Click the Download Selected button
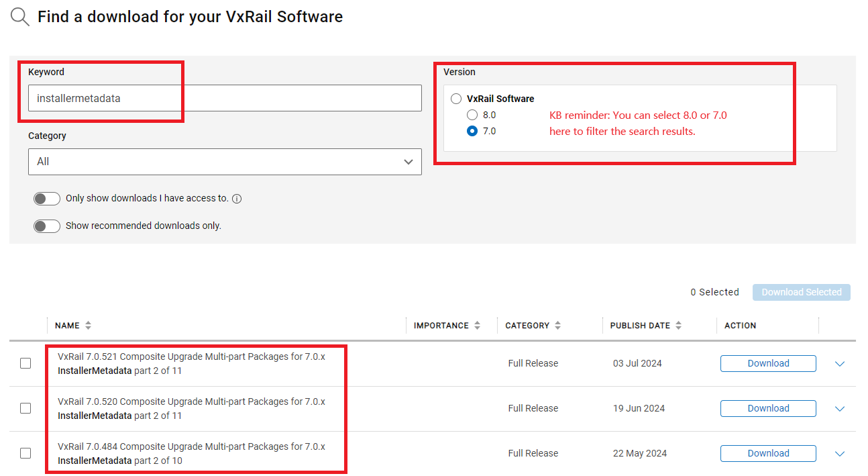This screenshot has width=868, height=476. click(801, 292)
